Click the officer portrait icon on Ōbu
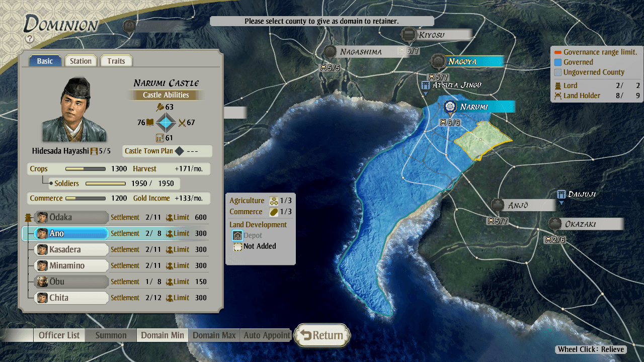Screen dimensions: 644x362 pos(42,282)
